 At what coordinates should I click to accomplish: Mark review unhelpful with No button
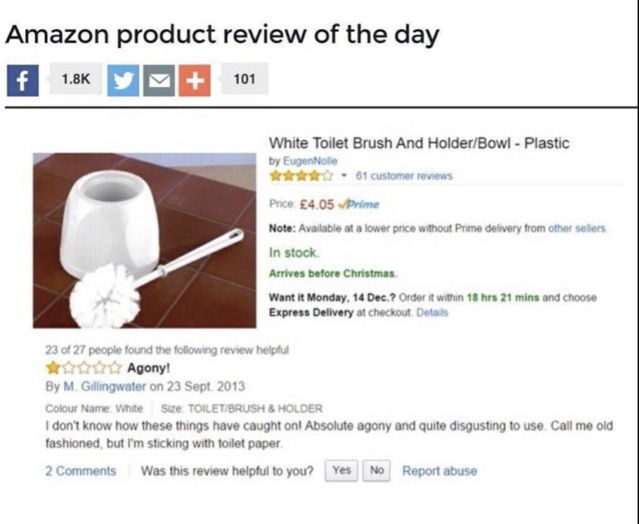coord(376,470)
